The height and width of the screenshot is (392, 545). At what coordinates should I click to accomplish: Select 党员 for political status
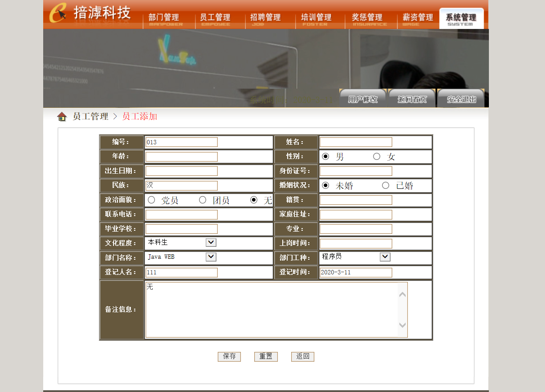pyautogui.click(x=151, y=200)
